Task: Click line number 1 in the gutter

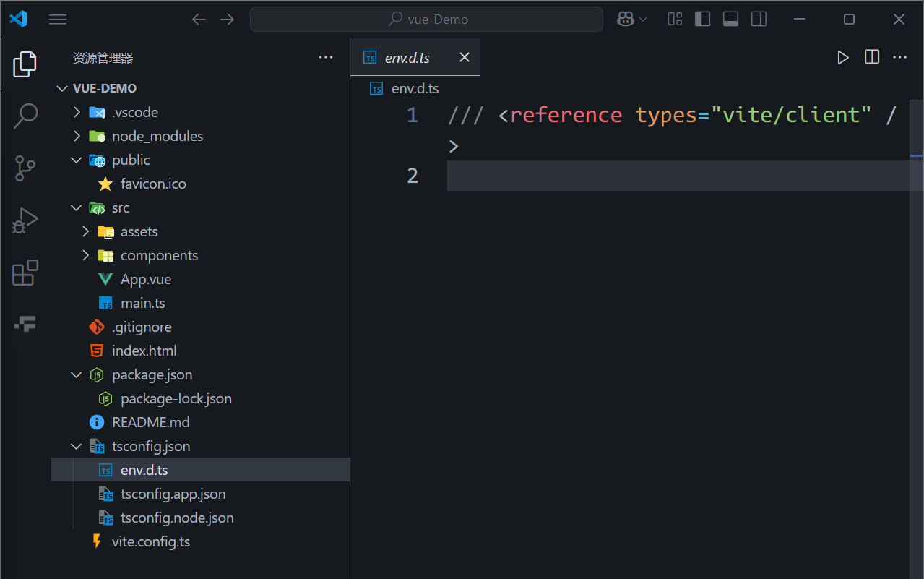Action: [413, 115]
